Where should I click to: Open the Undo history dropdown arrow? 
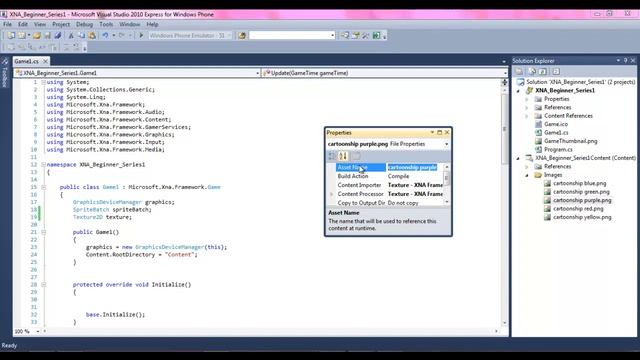113,36
